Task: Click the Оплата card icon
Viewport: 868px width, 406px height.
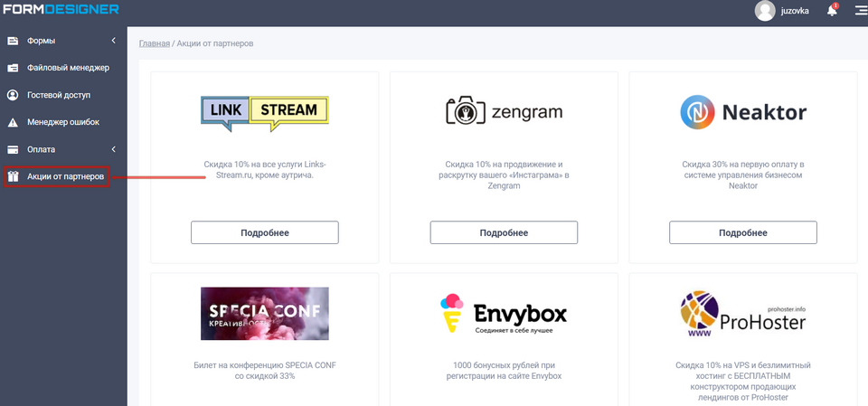Action: pyautogui.click(x=13, y=149)
